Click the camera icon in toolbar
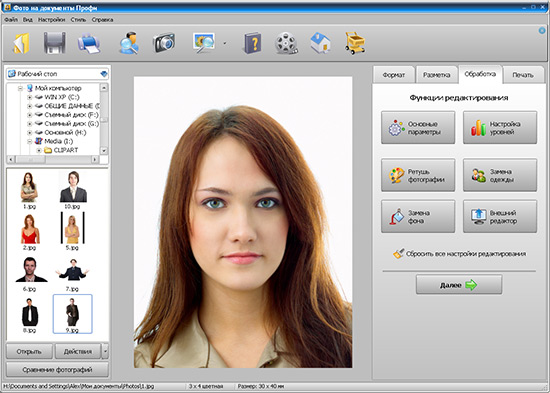This screenshot has width=550, height=393. (x=164, y=43)
